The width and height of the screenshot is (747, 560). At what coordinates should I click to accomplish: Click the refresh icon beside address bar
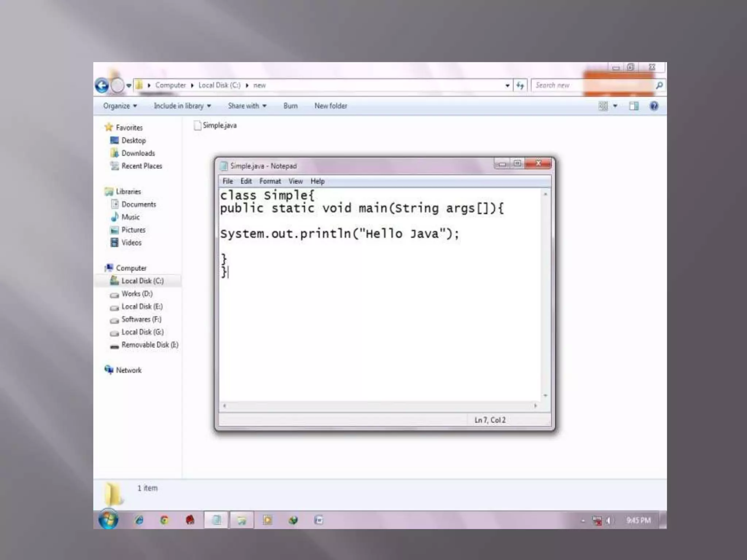pyautogui.click(x=520, y=86)
